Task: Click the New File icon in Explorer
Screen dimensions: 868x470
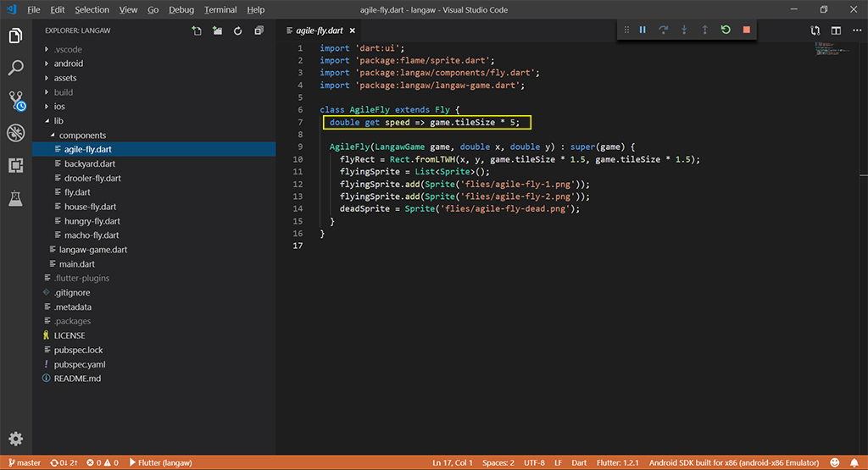Action: tap(197, 31)
